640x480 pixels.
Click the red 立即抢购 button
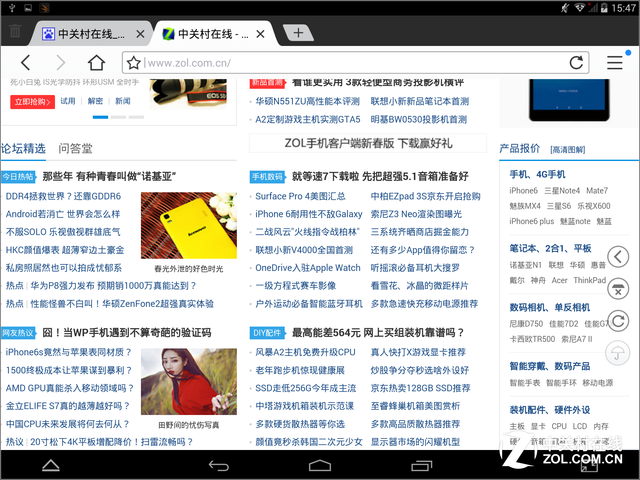tap(32, 102)
